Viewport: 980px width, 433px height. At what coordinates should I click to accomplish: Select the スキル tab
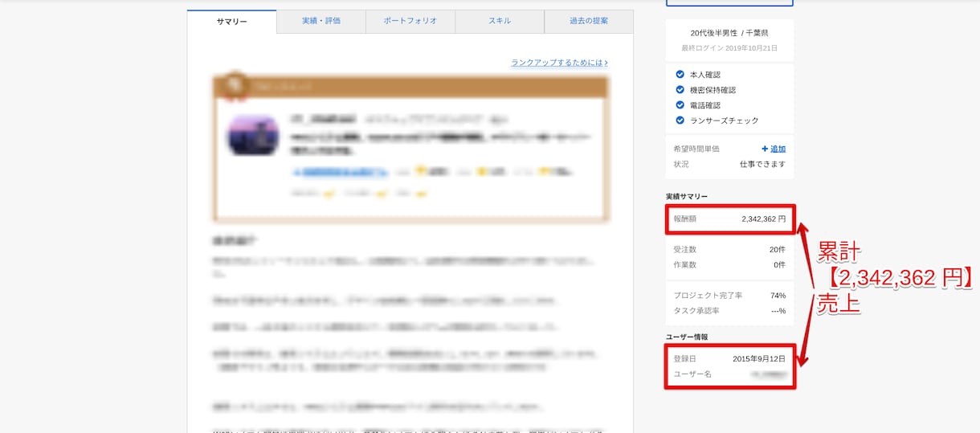(500, 21)
